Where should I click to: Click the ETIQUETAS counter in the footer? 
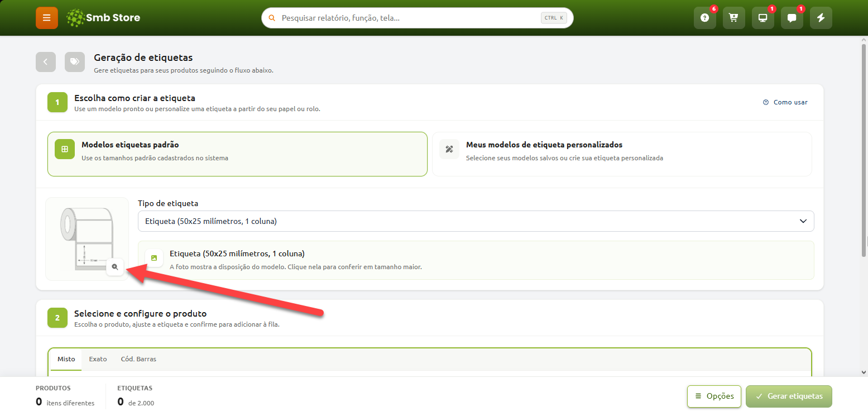pos(136,396)
